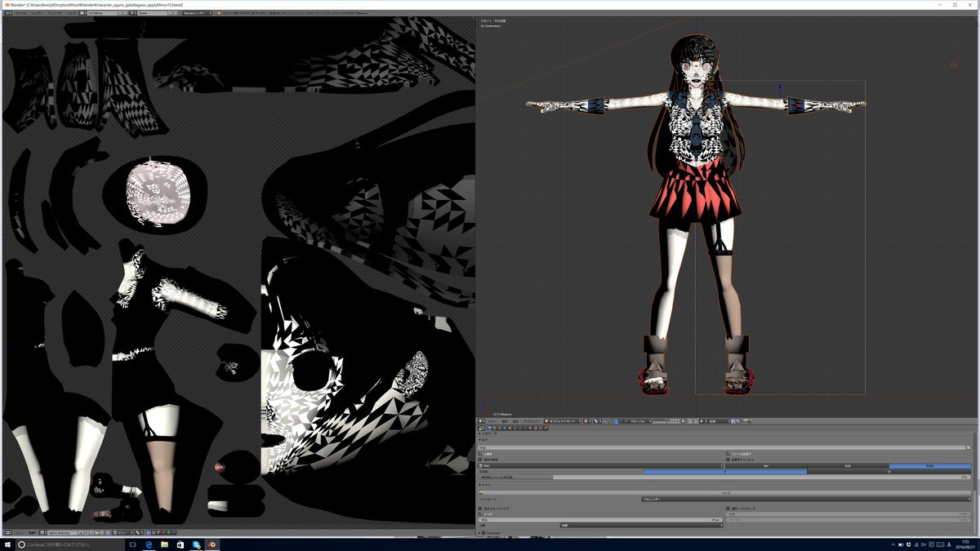Image resolution: width=980 pixels, height=551 pixels.
Task: Open the ヘルプ menu
Action: (x=72, y=14)
